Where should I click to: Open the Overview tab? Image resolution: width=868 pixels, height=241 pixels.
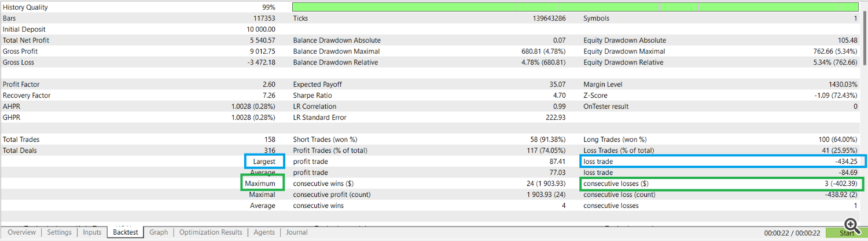point(21,232)
